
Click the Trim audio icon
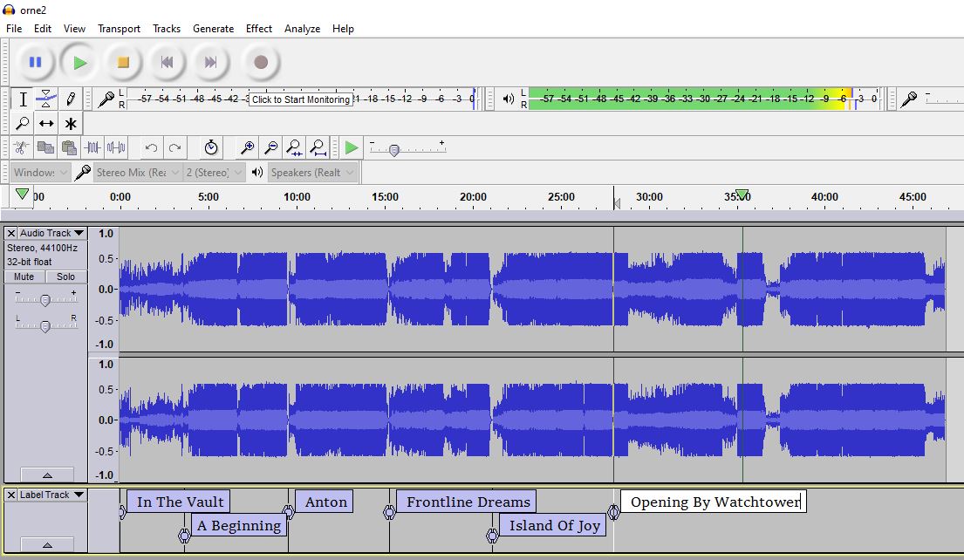(92, 147)
